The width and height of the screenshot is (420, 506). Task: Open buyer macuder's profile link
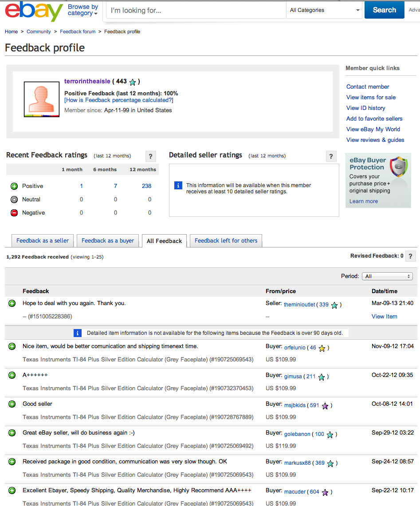pos(295,491)
